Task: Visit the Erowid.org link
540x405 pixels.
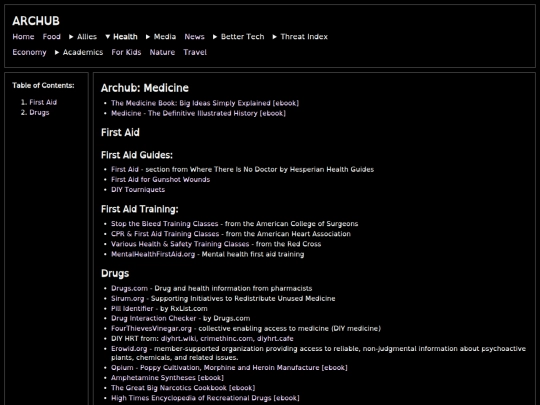Action: (129, 349)
